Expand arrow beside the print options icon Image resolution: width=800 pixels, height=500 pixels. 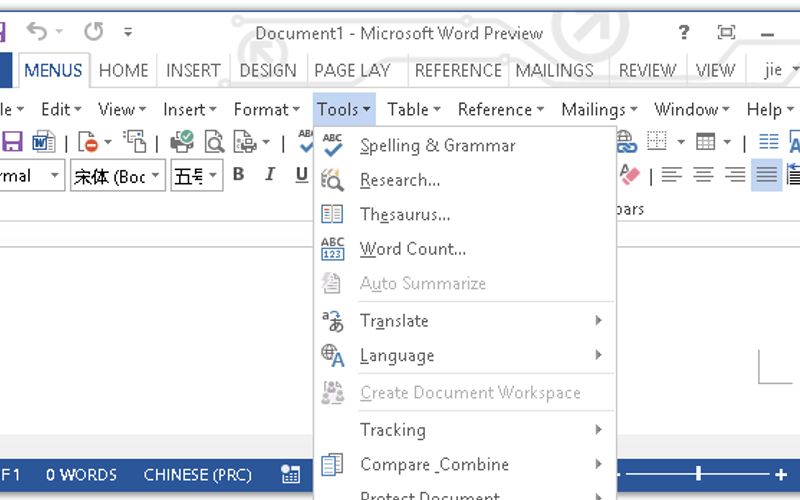point(266,142)
